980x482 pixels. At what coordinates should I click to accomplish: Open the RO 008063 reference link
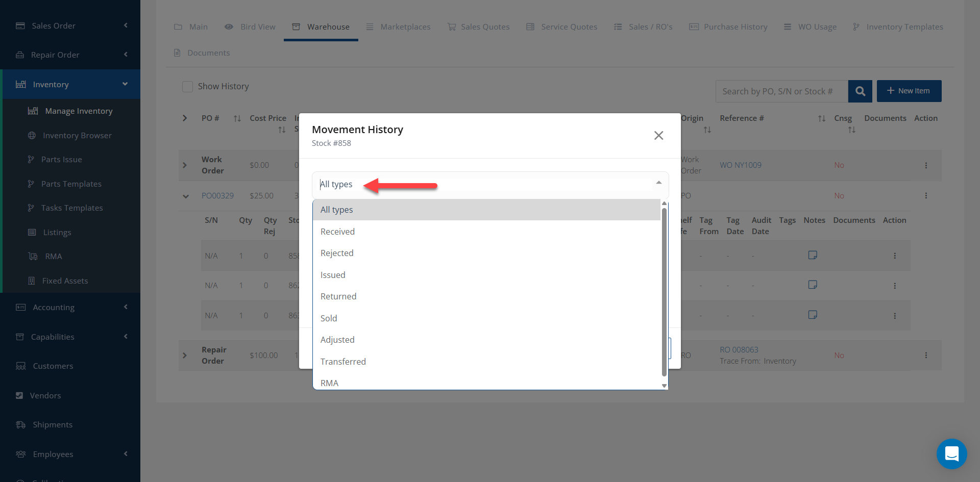point(739,349)
